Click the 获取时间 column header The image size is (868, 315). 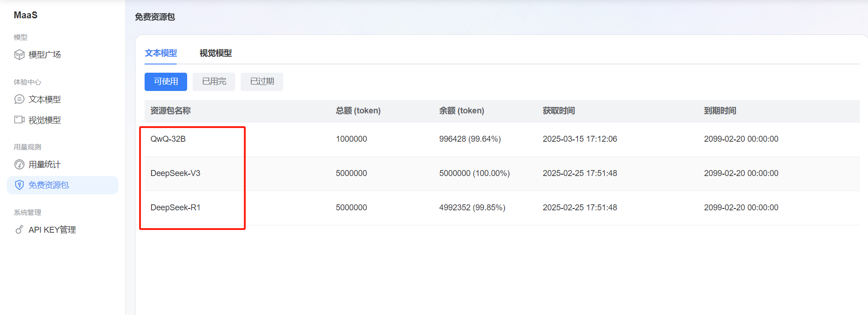pos(559,111)
